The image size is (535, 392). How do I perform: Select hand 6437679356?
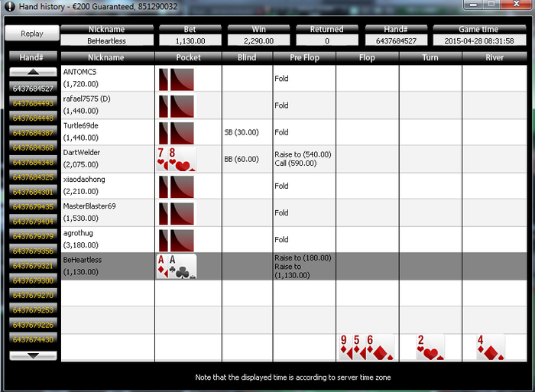click(x=33, y=251)
